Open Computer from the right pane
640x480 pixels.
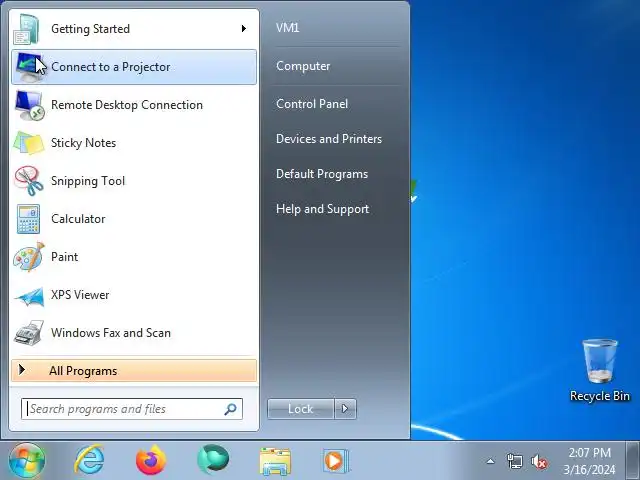[303, 66]
